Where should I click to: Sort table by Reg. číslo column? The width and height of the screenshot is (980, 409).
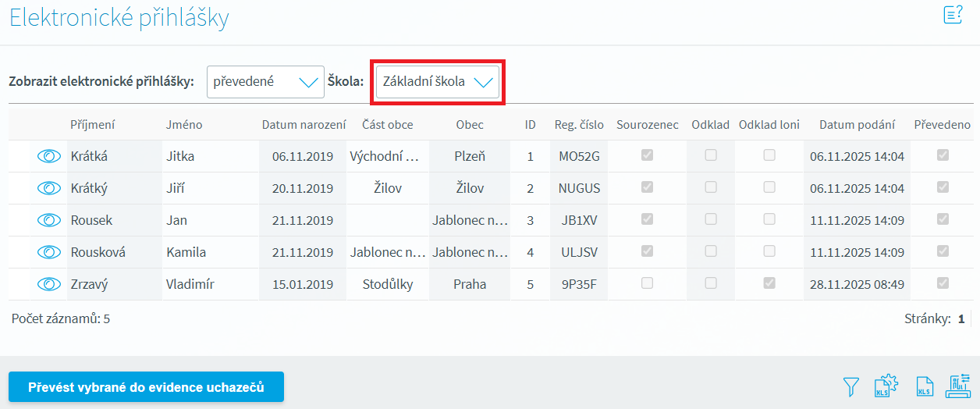(579, 125)
